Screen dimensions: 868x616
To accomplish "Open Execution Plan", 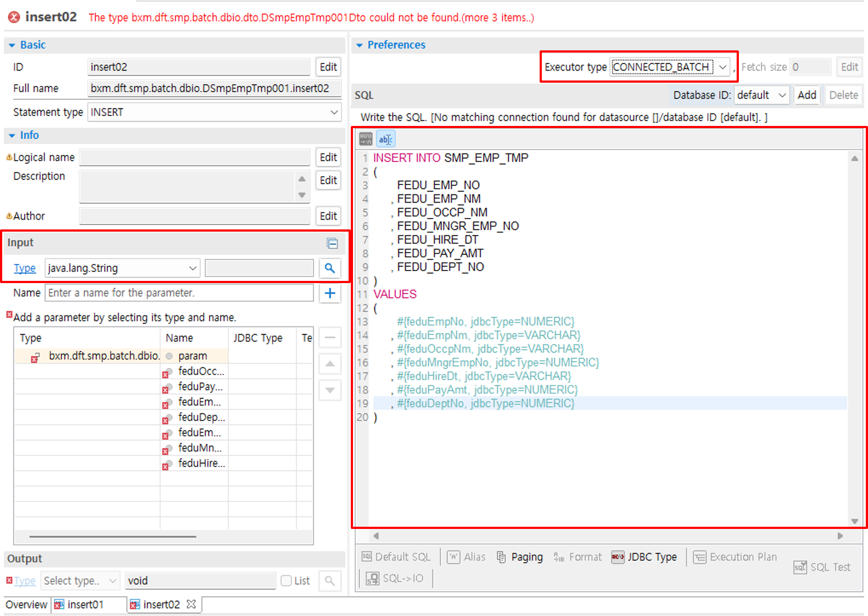I will click(735, 557).
